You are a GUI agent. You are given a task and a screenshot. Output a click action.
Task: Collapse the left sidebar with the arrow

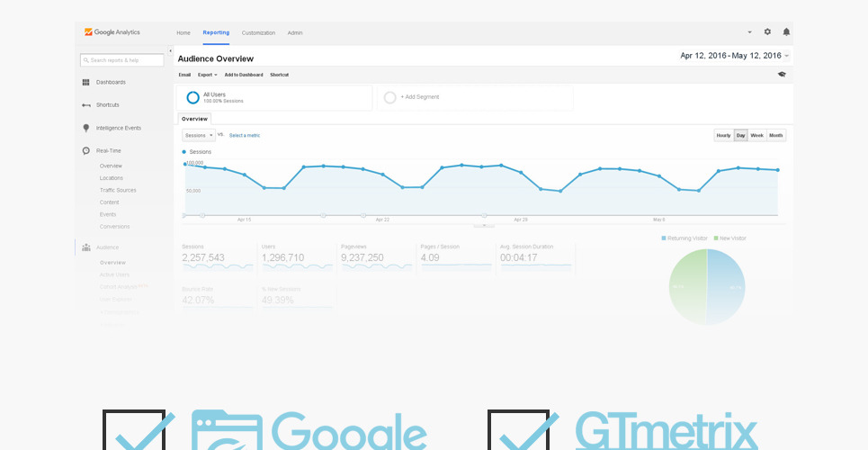[170, 50]
